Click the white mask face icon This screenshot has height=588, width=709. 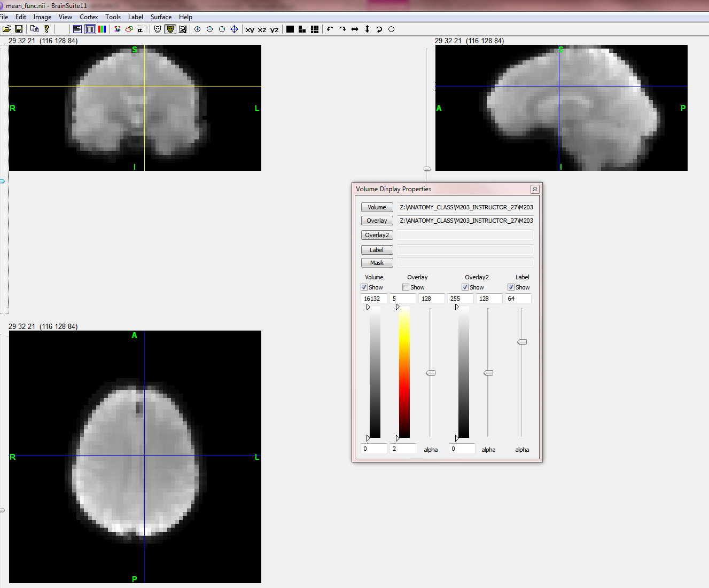click(158, 29)
